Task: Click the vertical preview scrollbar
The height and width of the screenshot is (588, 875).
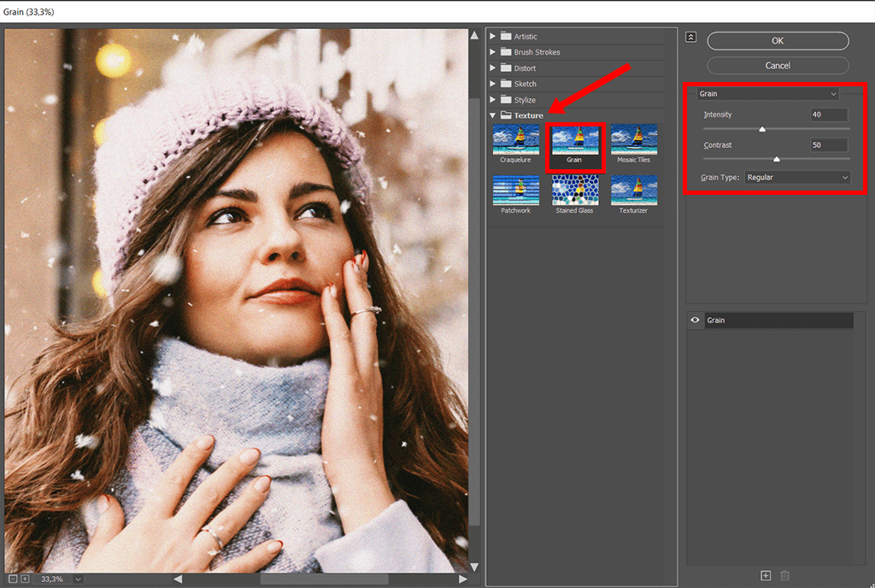Action: coord(474,313)
